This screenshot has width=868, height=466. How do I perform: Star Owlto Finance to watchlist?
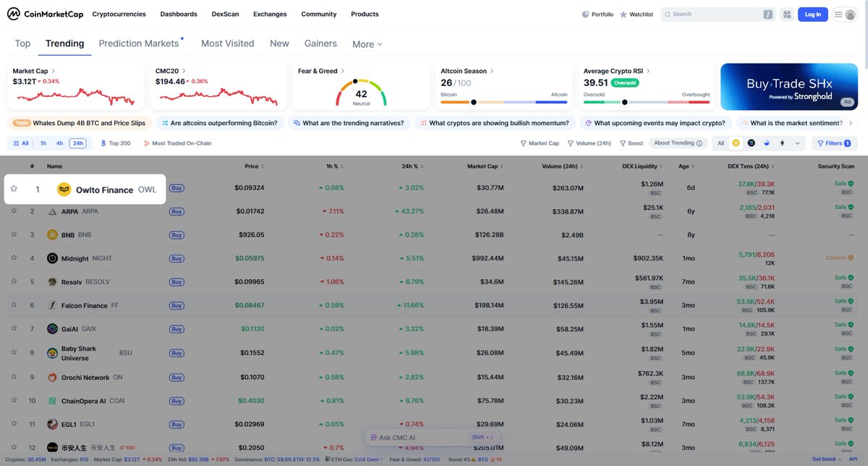point(14,189)
